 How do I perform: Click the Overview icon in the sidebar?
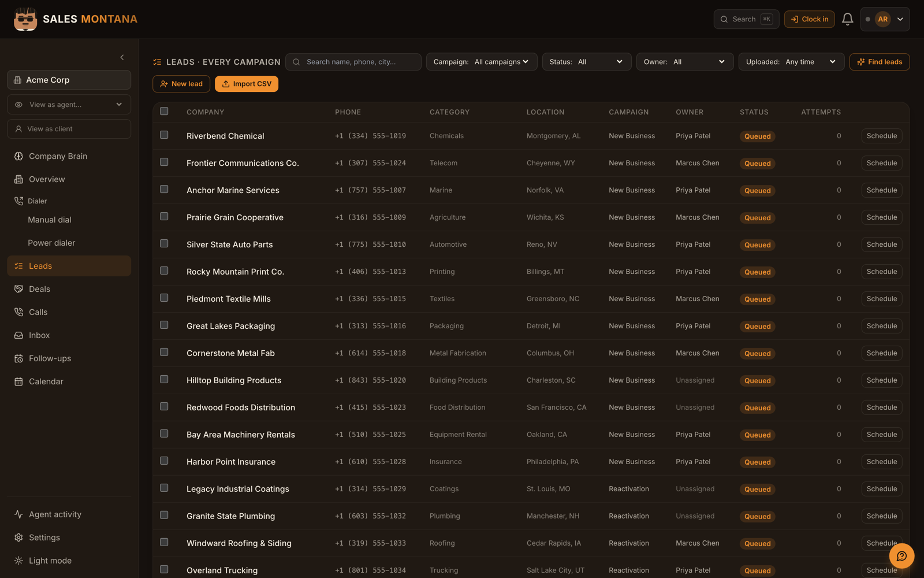pos(18,179)
